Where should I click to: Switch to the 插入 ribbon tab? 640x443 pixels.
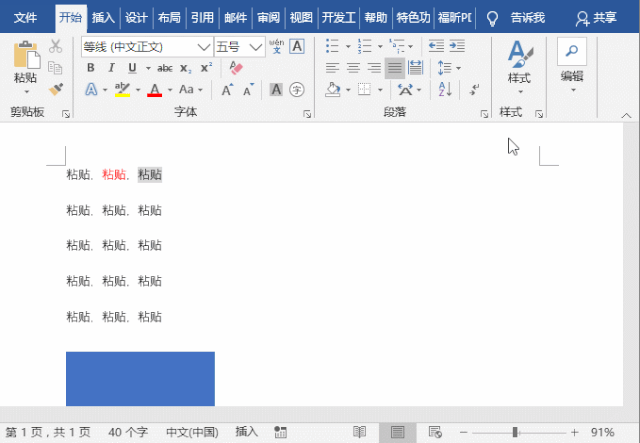[x=103, y=17]
